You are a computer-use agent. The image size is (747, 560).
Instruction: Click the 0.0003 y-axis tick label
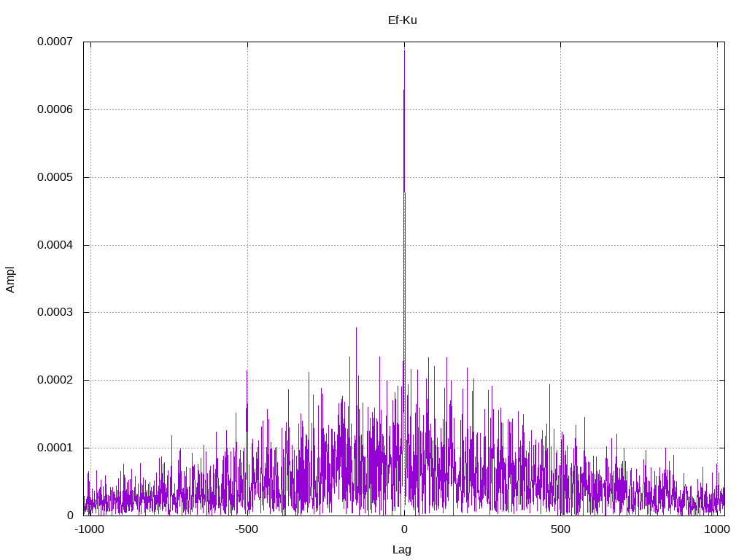point(55,312)
